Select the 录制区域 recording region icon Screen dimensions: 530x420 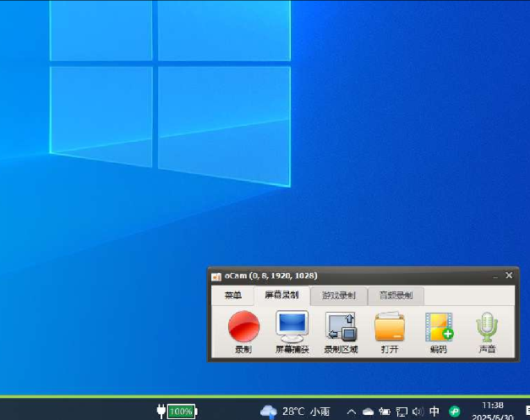[x=341, y=326]
